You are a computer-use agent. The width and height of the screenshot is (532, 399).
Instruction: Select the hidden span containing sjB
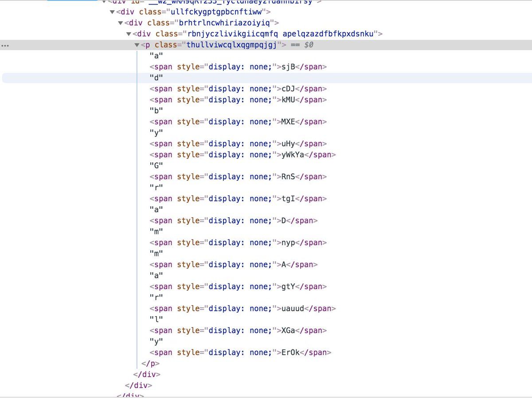point(238,67)
